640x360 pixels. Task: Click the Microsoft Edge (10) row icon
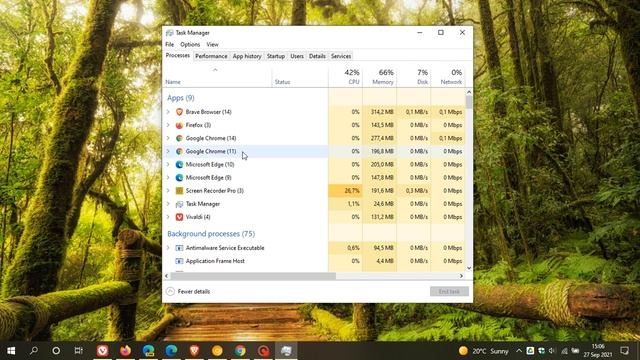coord(179,164)
